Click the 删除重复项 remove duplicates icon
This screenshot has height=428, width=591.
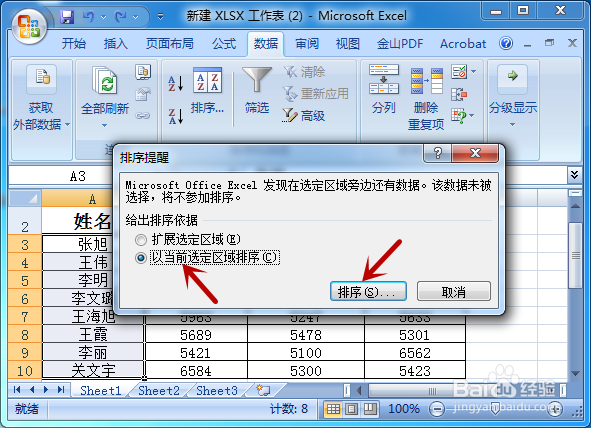tap(426, 81)
